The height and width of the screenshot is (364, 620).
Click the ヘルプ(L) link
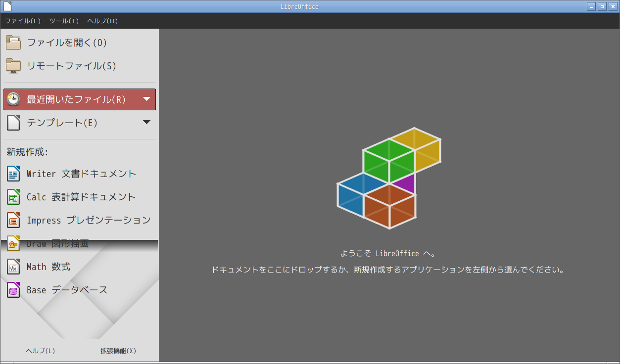pos(40,351)
